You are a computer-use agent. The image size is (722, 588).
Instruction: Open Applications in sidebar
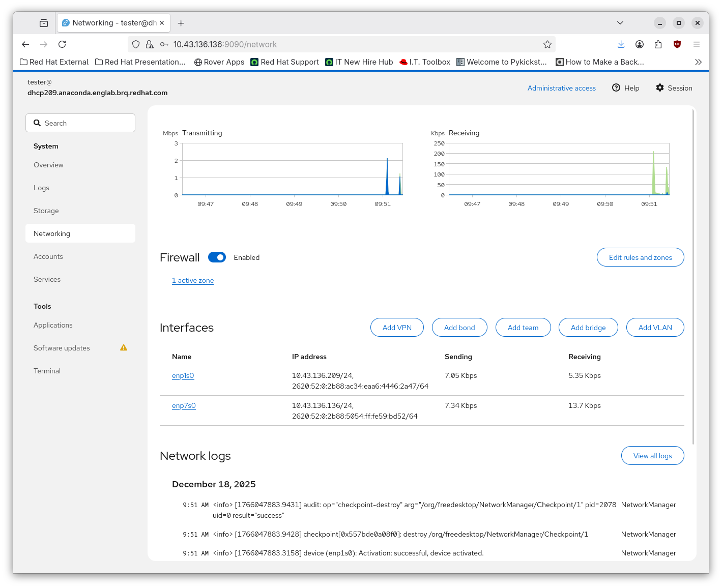(x=80, y=325)
